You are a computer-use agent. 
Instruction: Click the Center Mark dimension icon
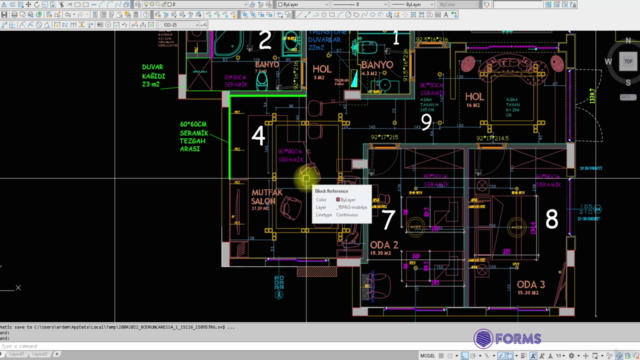(x=108, y=25)
